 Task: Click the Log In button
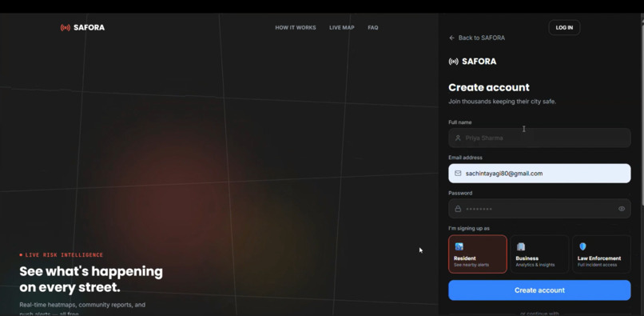[x=564, y=27]
